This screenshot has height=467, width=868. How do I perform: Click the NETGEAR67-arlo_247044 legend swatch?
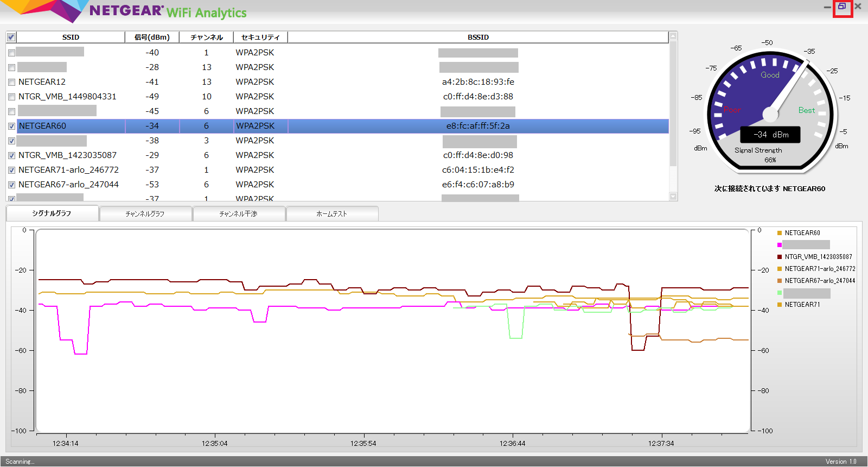coord(780,281)
